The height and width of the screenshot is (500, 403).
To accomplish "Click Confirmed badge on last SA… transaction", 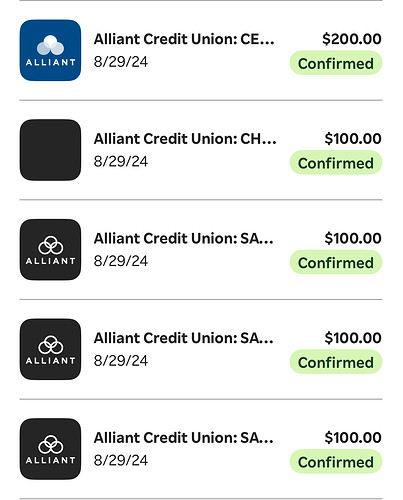I will pos(336,462).
